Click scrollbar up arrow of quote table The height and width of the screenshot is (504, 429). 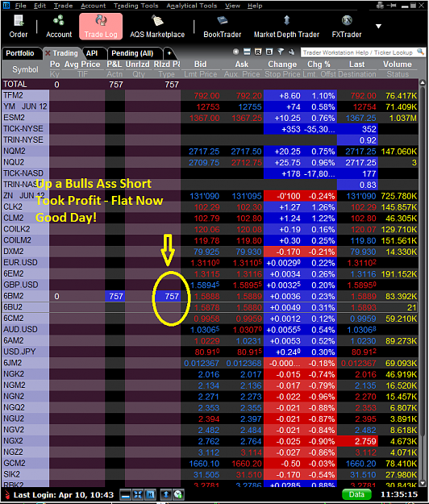(x=423, y=83)
